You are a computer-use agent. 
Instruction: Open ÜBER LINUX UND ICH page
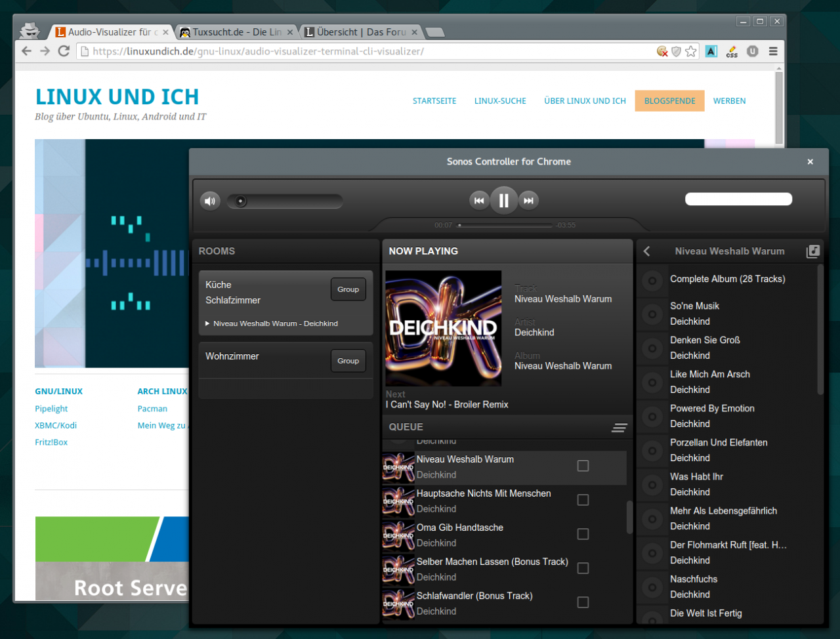(585, 101)
